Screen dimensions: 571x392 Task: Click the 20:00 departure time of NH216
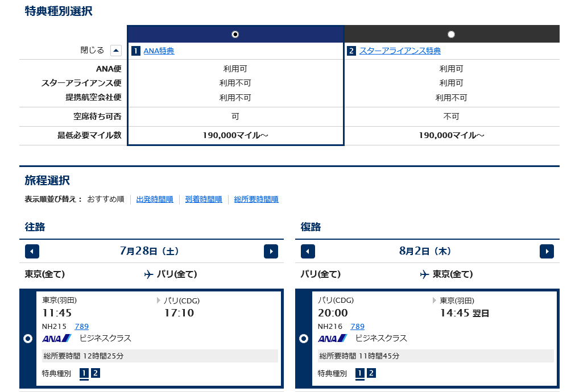(x=333, y=312)
